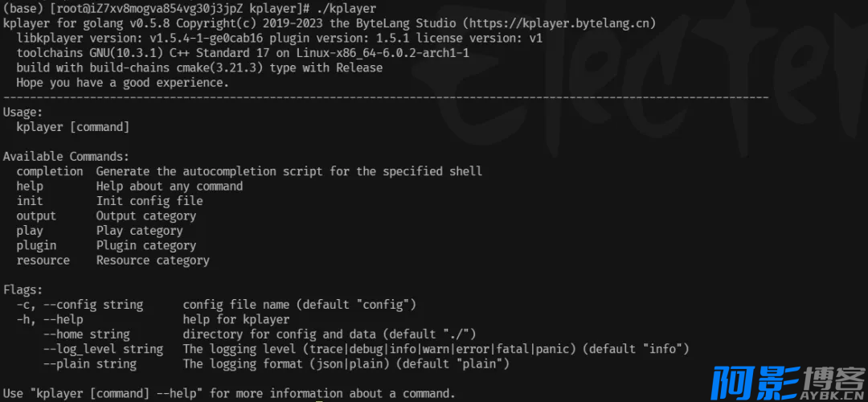The image size is (868, 402).
Task: Click the libkplayer version line
Action: point(280,39)
